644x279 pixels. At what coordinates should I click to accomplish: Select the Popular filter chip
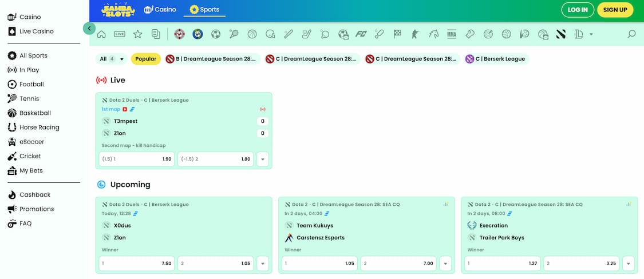[x=146, y=59]
